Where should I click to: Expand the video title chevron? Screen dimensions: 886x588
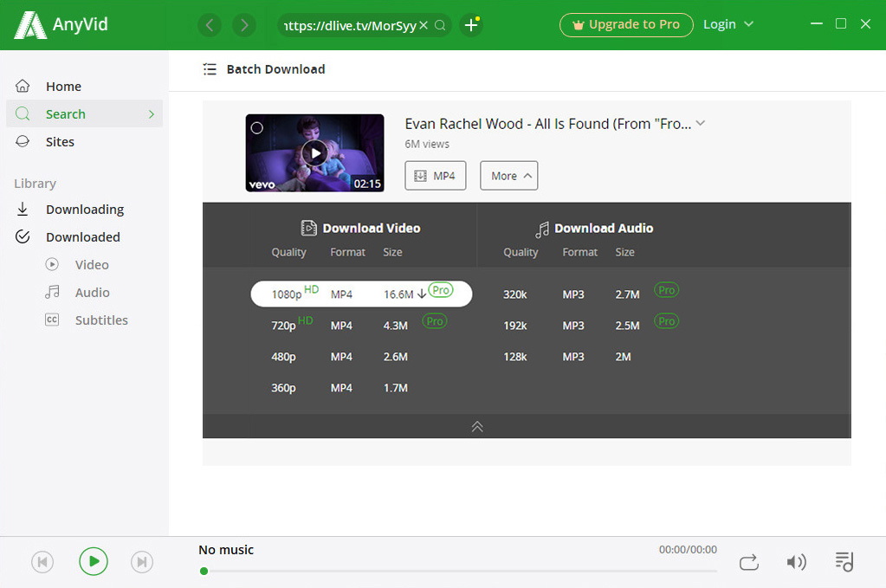tap(700, 123)
